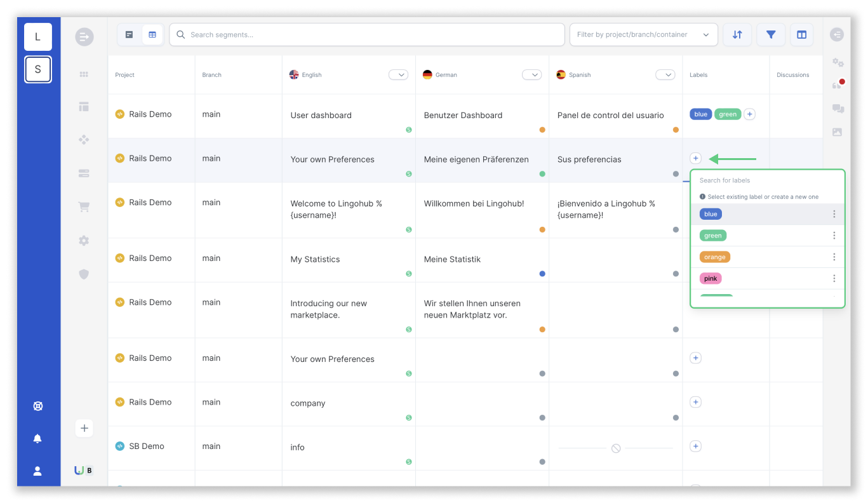This screenshot has height=503, width=868.
Task: Click 'Willkommen bei Lingohub!' cell
Action: [x=482, y=210]
